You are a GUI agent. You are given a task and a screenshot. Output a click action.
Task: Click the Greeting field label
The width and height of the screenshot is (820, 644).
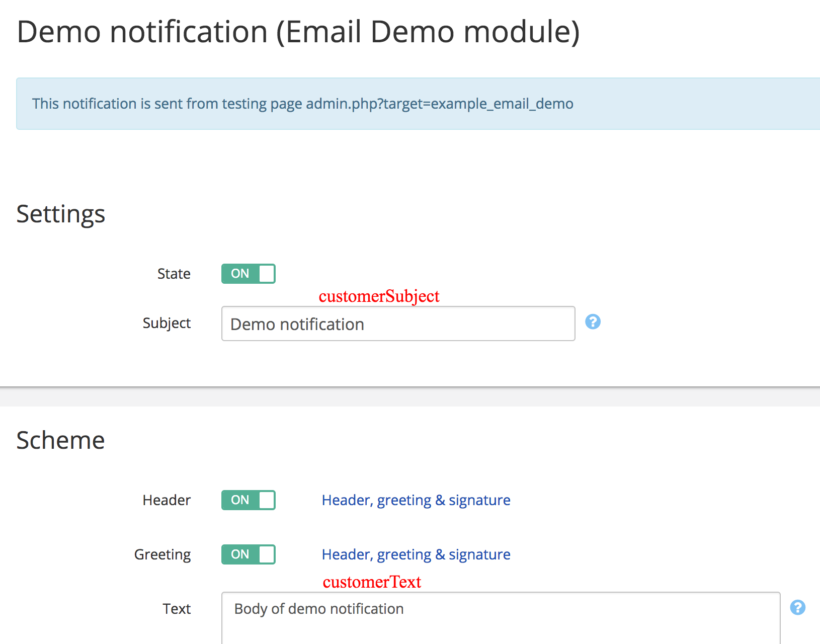click(x=162, y=554)
